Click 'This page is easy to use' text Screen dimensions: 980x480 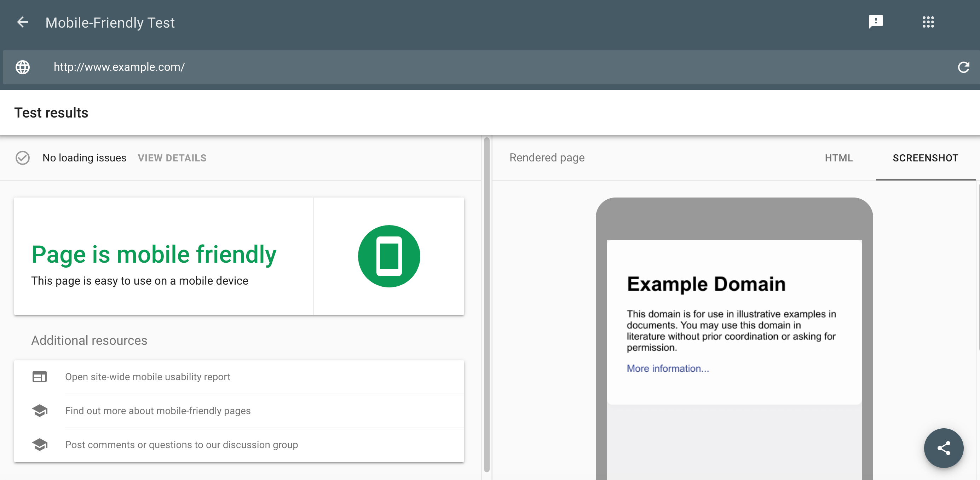(140, 281)
